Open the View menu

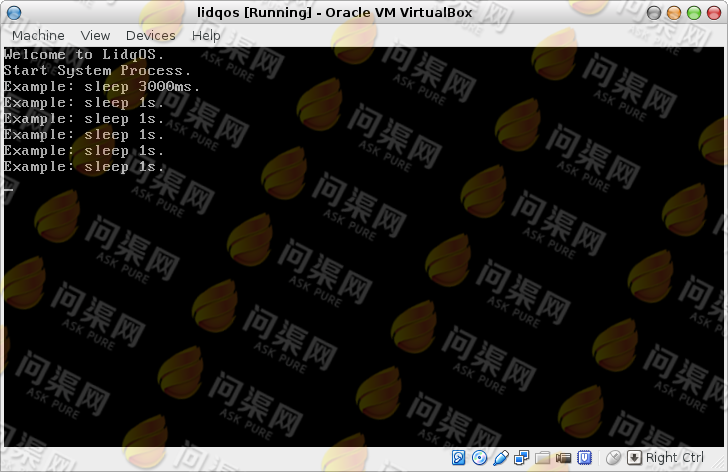point(95,35)
